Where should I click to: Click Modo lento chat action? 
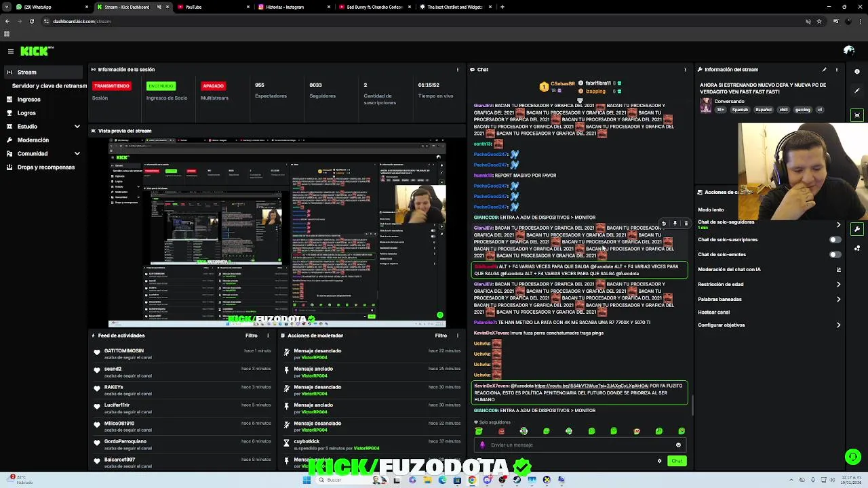click(x=711, y=210)
